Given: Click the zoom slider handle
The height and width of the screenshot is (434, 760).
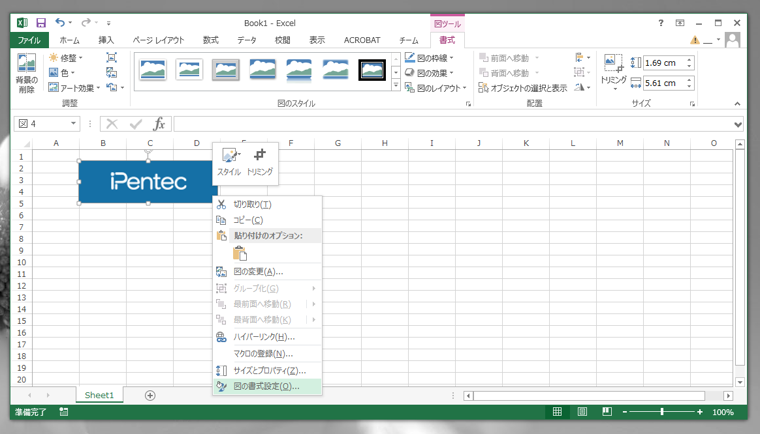Looking at the screenshot, I should coord(662,412).
